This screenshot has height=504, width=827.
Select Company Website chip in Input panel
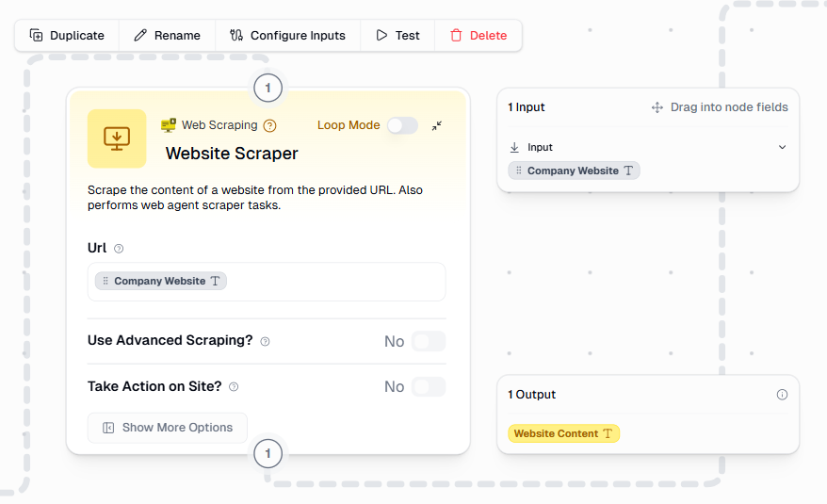(574, 171)
